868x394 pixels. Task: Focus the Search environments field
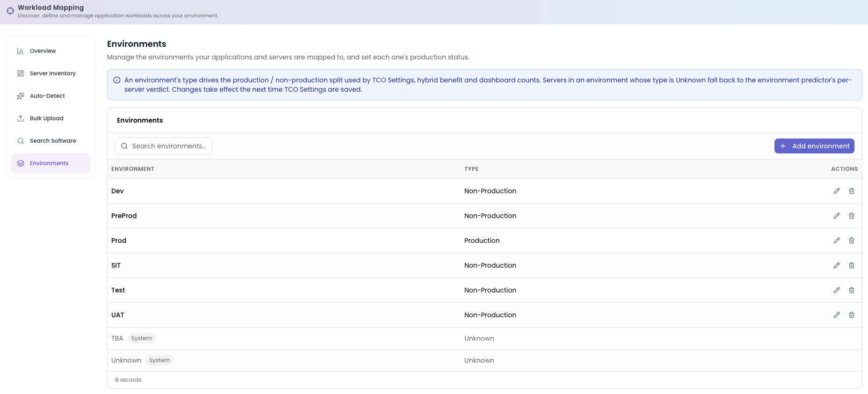click(164, 146)
